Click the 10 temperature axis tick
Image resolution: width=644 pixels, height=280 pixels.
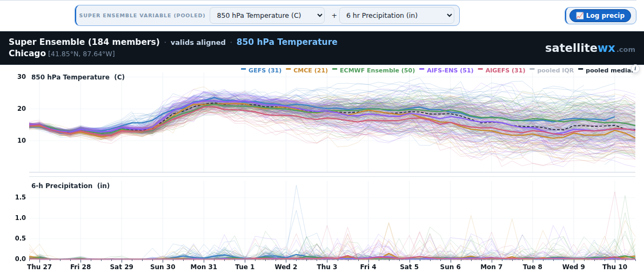coord(22,140)
